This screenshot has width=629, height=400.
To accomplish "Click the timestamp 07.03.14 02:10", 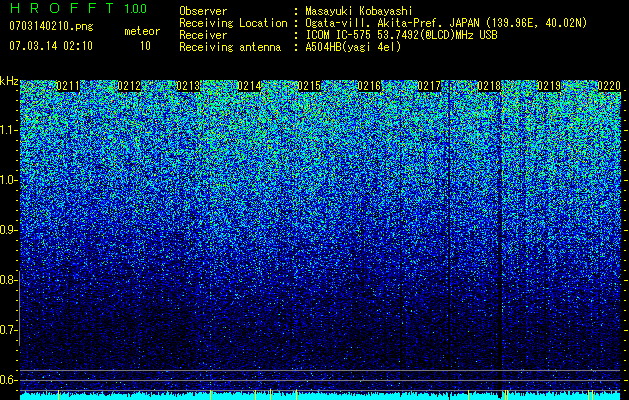I will pyautogui.click(x=51, y=46).
